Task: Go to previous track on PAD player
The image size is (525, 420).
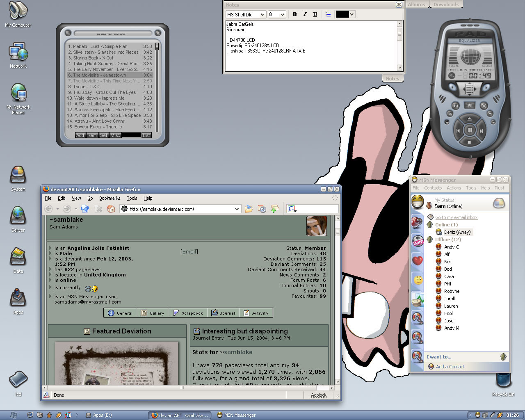Action: pos(458,131)
